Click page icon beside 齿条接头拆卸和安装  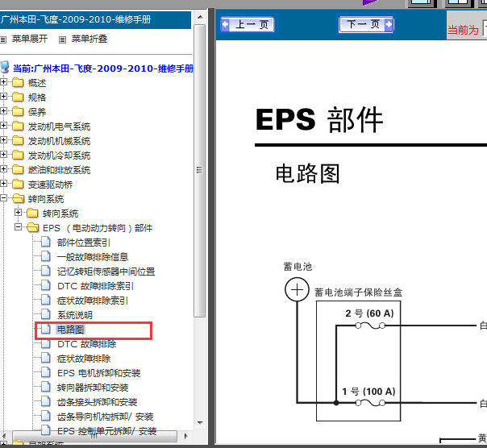[46, 402]
